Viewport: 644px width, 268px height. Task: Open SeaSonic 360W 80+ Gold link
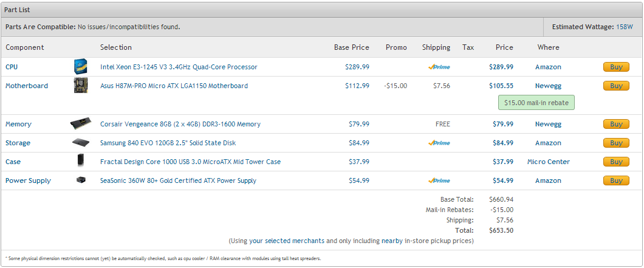(178, 181)
